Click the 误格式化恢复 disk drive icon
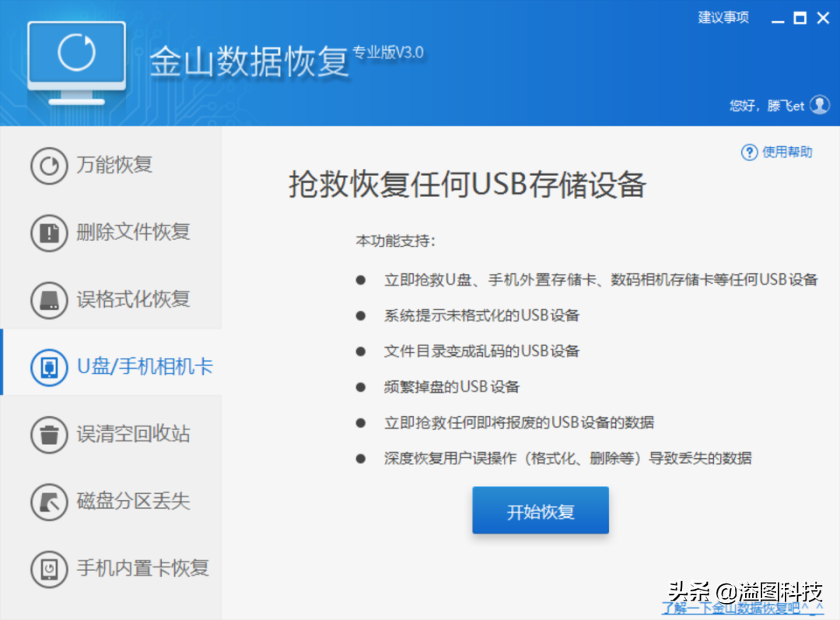 (x=49, y=299)
